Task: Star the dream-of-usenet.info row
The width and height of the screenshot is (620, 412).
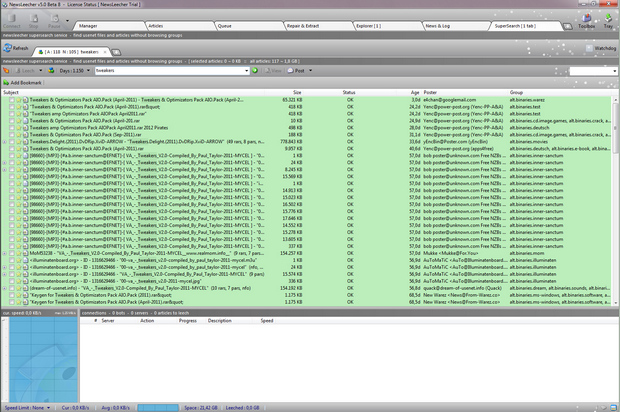Action: [x=19, y=288]
